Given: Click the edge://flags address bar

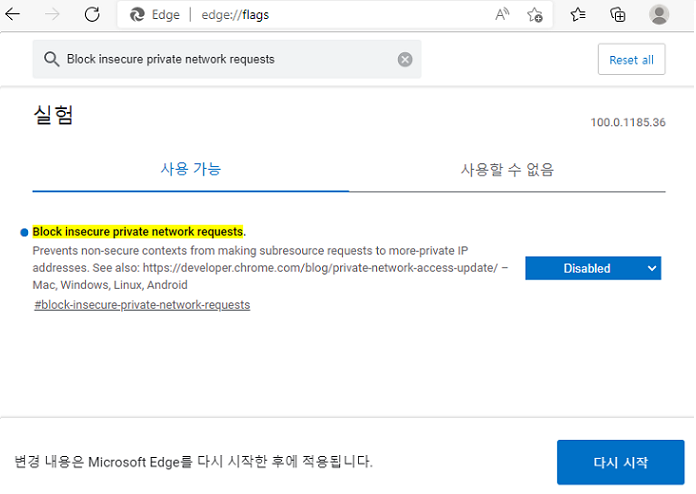Looking at the screenshot, I should click(335, 15).
